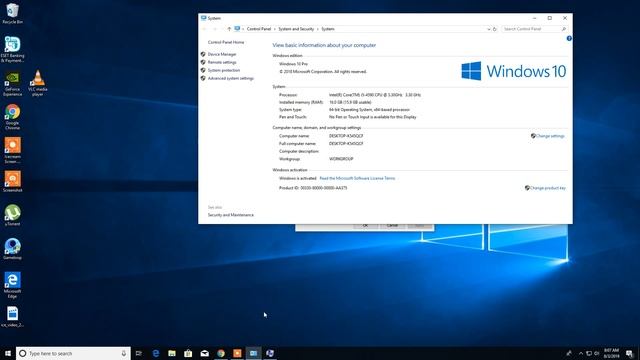The image size is (640, 360).
Task: Open the Recycle Bin desktop icon
Action: click(12, 13)
